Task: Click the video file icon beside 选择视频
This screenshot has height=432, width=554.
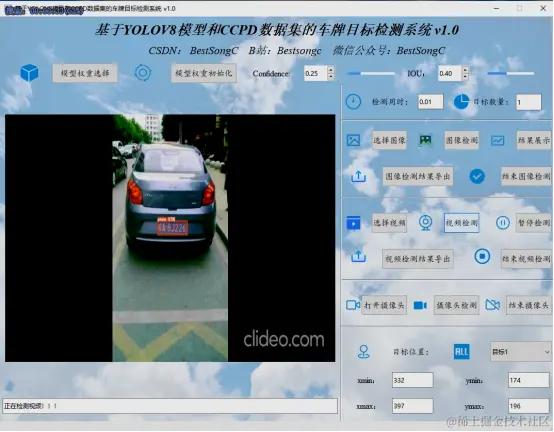Action: click(353, 223)
